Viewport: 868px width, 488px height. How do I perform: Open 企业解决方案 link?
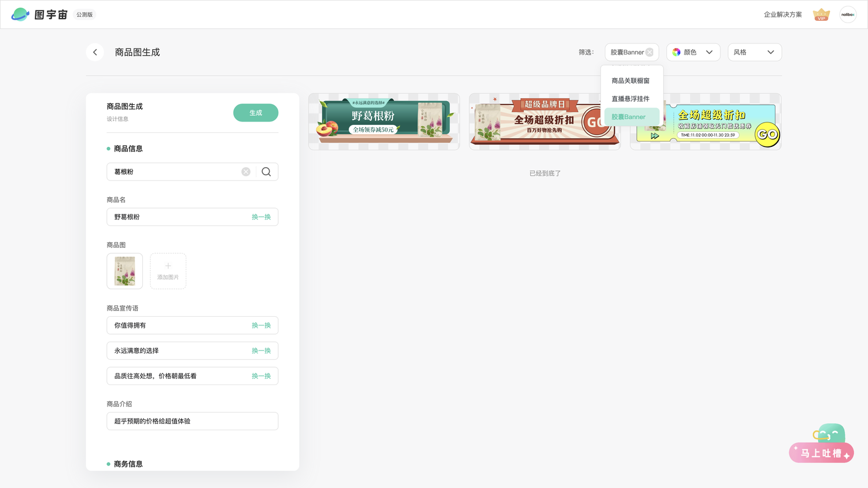(782, 14)
